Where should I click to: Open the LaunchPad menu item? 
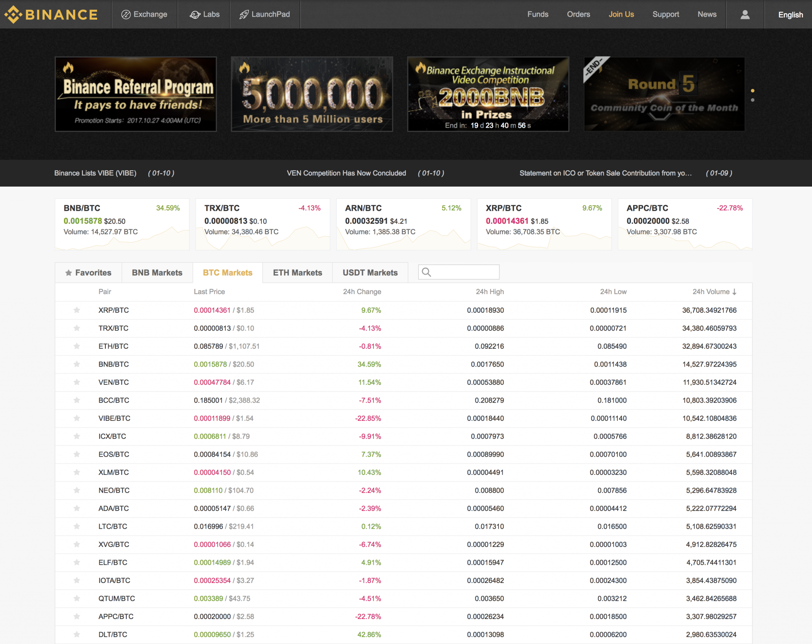(265, 15)
